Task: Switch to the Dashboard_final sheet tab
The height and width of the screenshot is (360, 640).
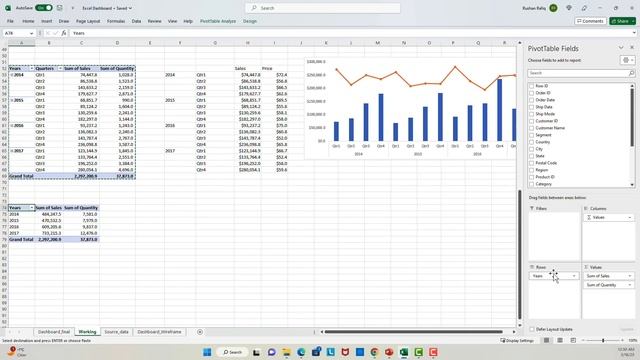Action: (54, 332)
